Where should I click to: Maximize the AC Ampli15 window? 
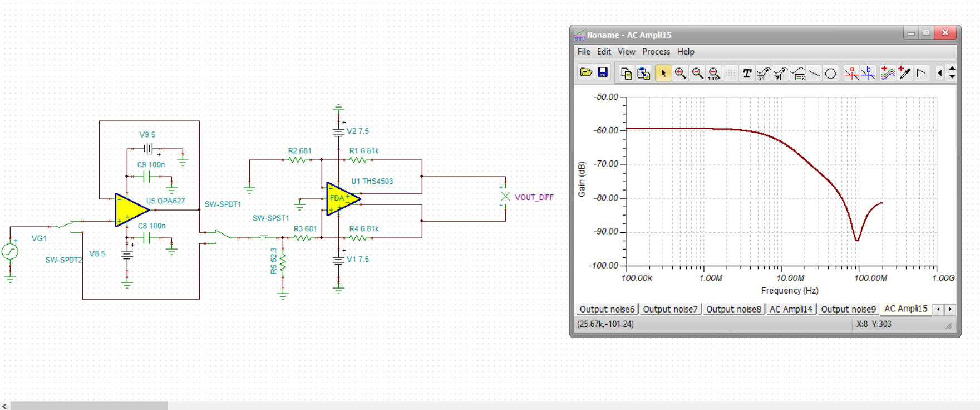927,33
